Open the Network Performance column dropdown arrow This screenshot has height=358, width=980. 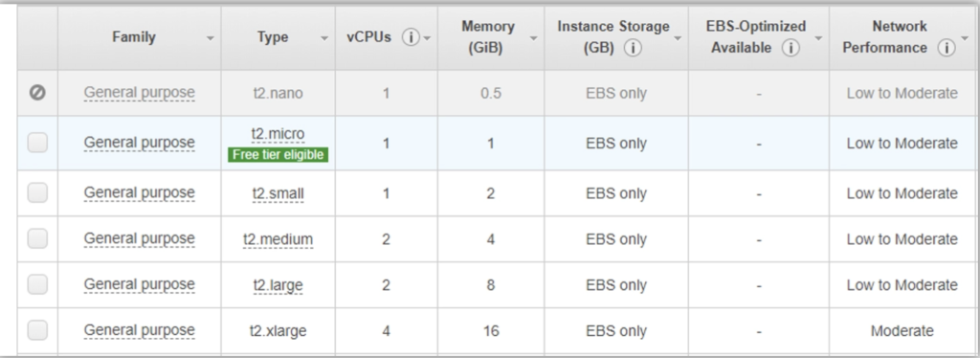point(965,38)
